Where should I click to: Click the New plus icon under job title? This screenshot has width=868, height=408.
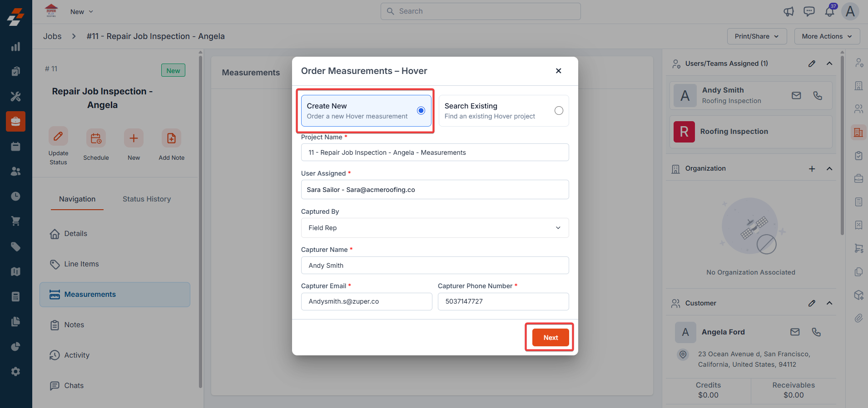click(x=134, y=138)
